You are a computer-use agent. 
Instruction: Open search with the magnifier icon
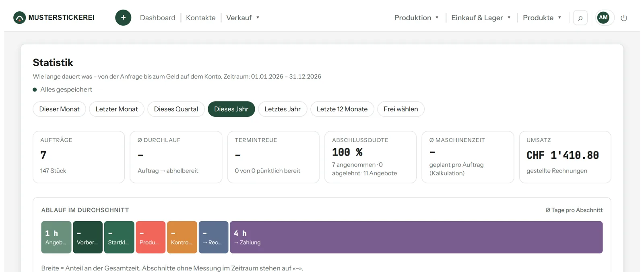tap(580, 18)
